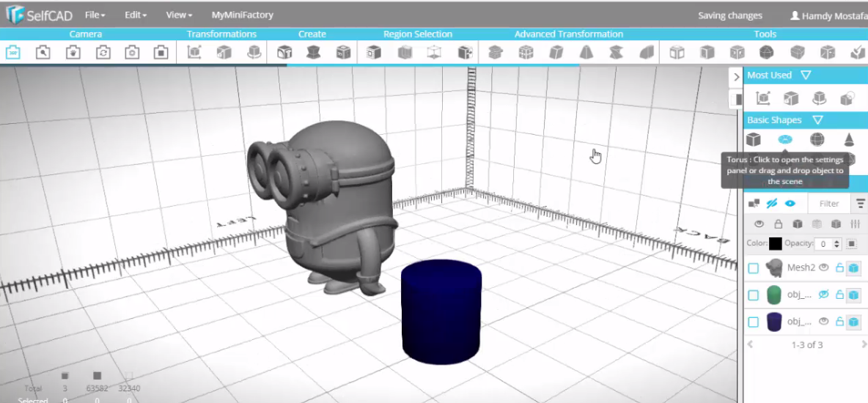
Task: Click the Opacity value field
Action: pyautogui.click(x=823, y=243)
